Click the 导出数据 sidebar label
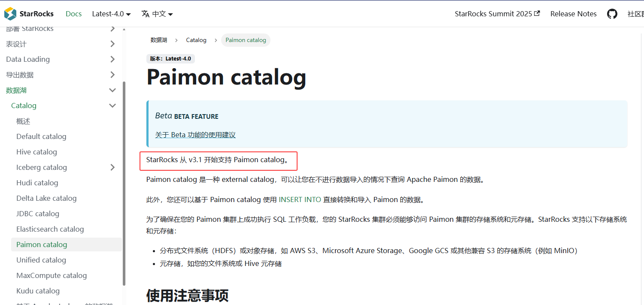This screenshot has height=305, width=644. click(20, 75)
